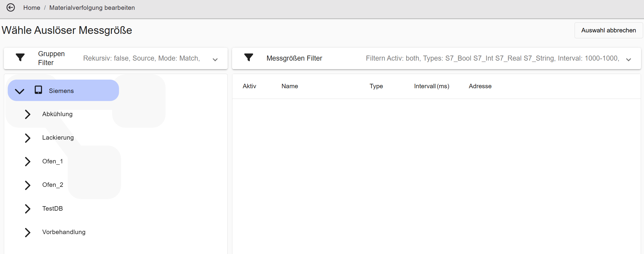Click the Wähle Auslöser Messgröße heading
This screenshot has width=644, height=254.
[67, 30]
